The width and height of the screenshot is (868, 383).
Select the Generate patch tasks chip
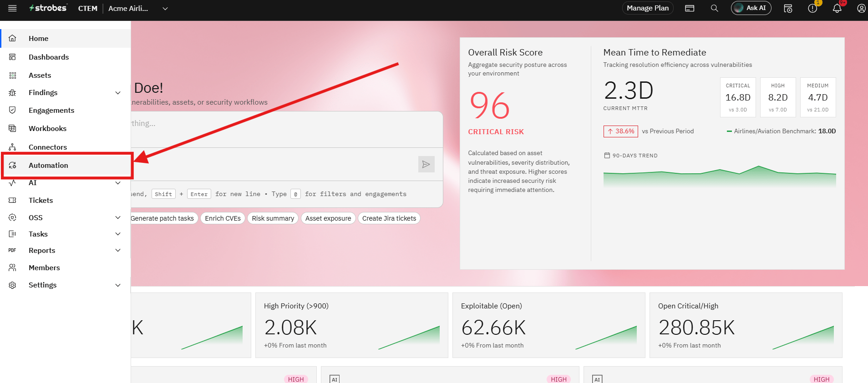pos(164,218)
